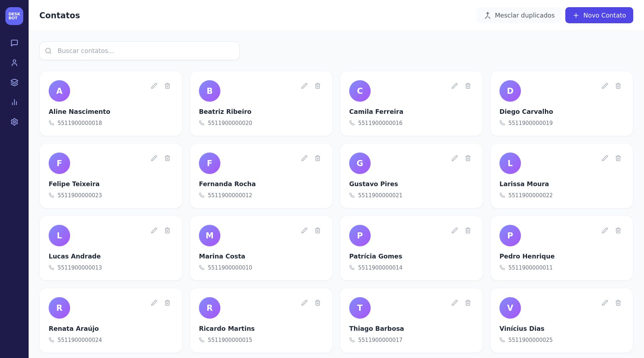Focus the Buscar contatos search field

pyautogui.click(x=140, y=51)
